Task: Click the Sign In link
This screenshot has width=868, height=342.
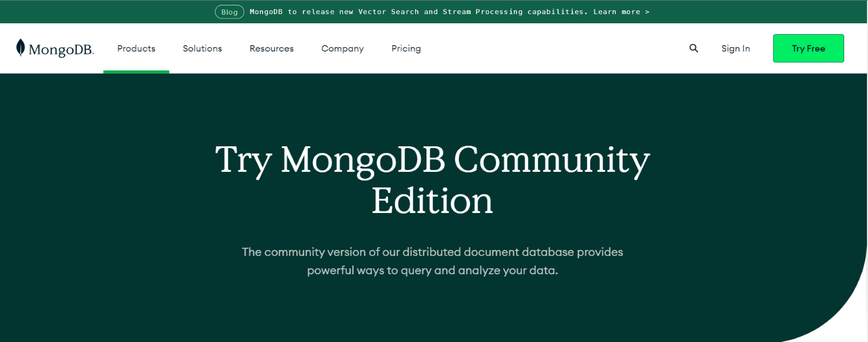Action: point(735,48)
